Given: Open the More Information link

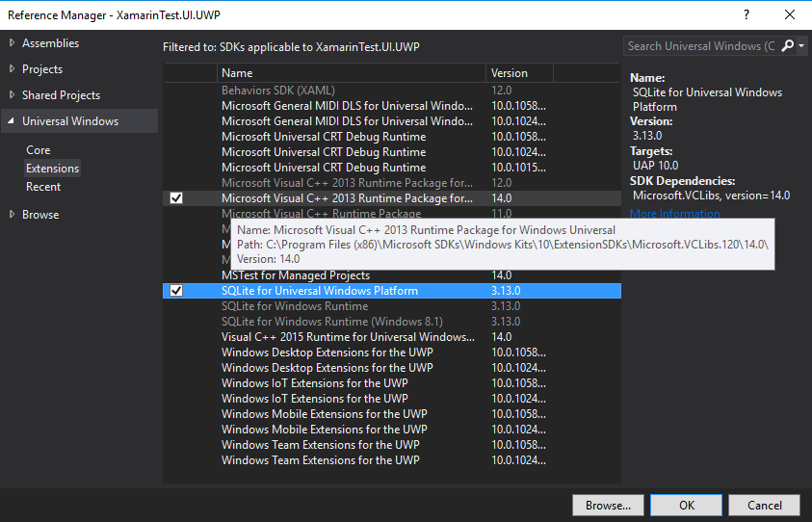Looking at the screenshot, I should pos(674,214).
